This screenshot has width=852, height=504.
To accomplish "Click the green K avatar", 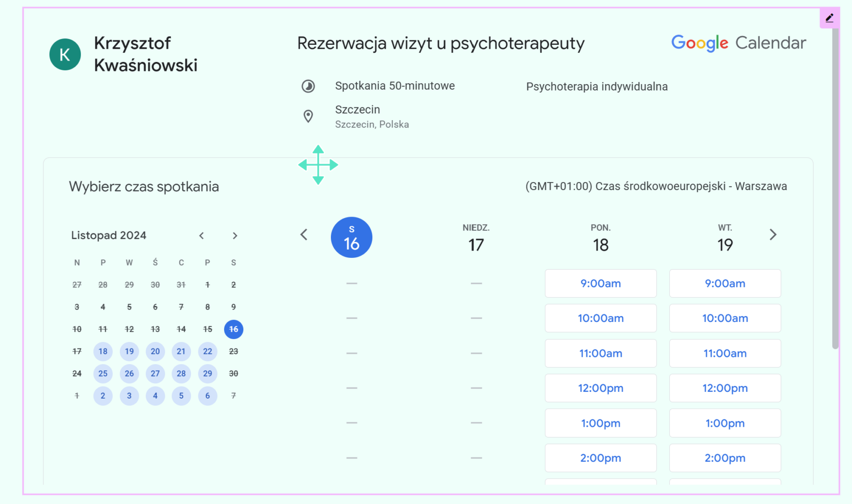I will point(65,55).
